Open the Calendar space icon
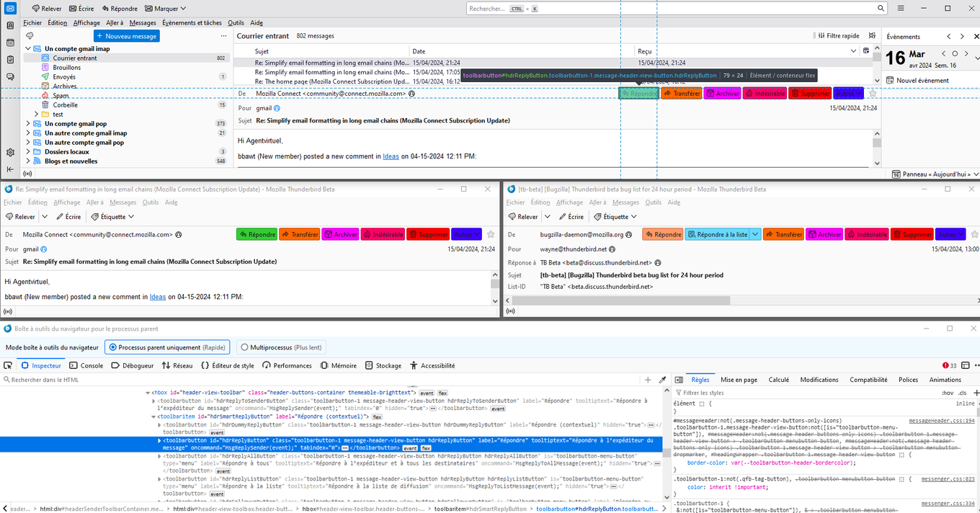 [x=10, y=43]
